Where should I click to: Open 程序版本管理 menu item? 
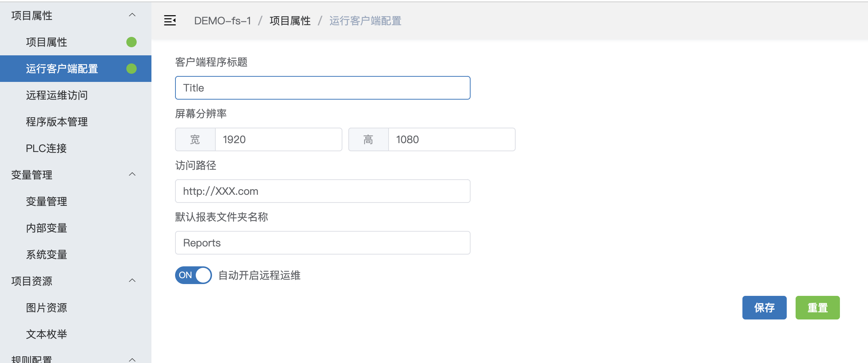pos(57,122)
